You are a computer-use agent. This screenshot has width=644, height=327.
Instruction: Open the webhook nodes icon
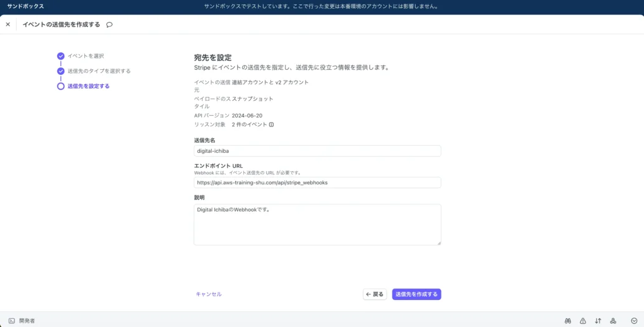(613, 321)
